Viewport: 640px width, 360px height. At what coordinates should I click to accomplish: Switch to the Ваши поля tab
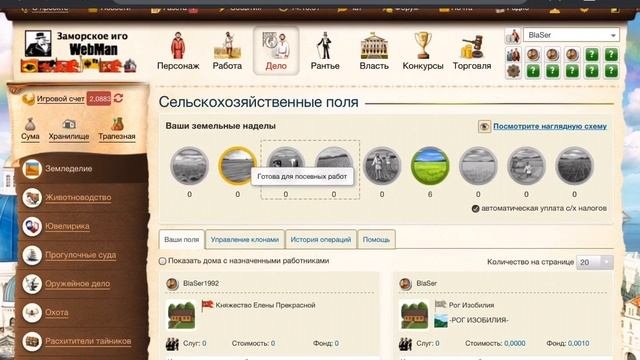[182, 240]
